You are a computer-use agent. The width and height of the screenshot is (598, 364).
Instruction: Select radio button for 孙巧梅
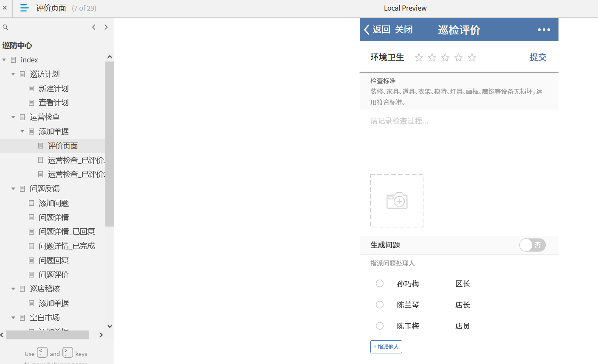pos(380,283)
